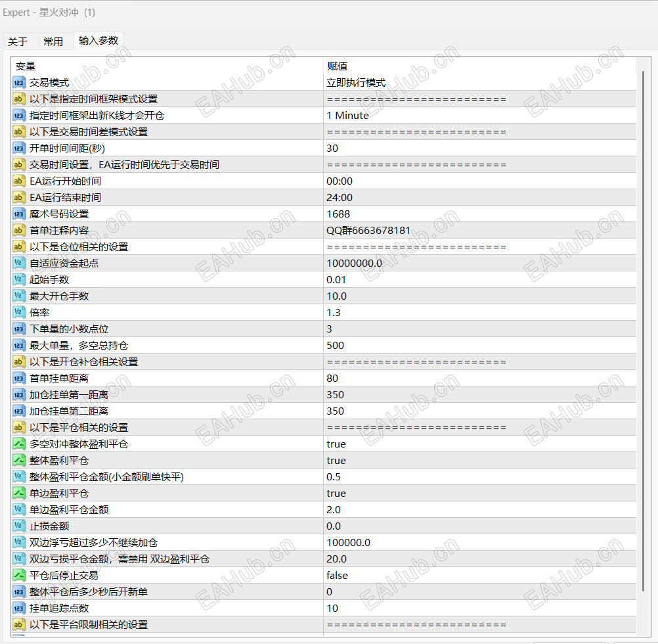Click the bool icon beside 平仓后停止交易

coord(19,575)
